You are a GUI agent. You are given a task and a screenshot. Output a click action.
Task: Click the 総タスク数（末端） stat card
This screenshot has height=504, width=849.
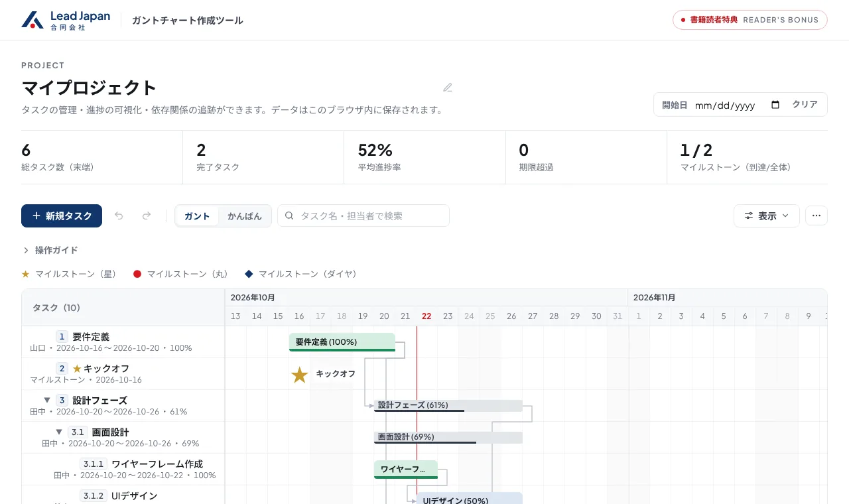point(102,157)
